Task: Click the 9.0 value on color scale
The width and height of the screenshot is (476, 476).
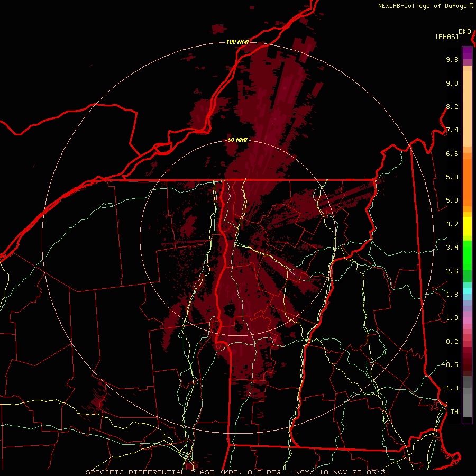Action: (x=452, y=83)
